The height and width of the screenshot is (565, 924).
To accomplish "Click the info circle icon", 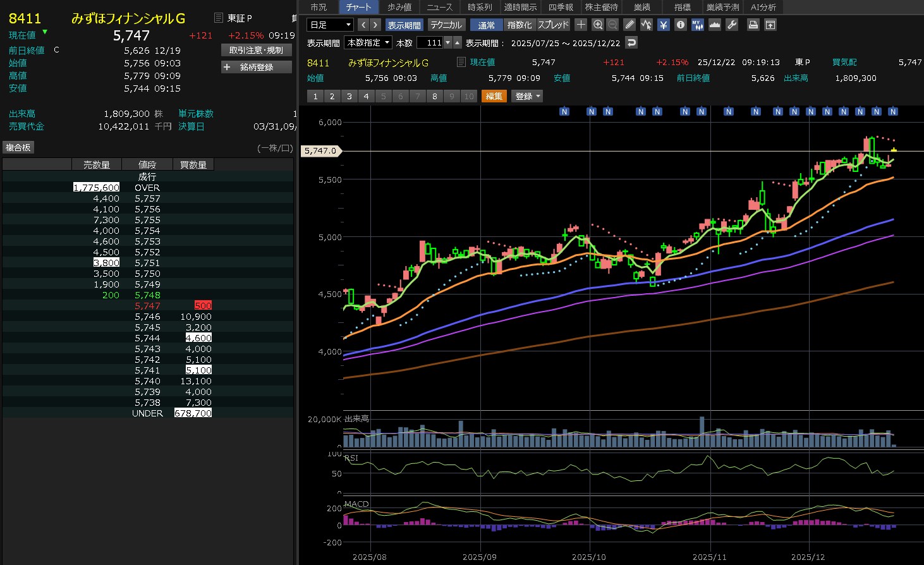I will pyautogui.click(x=680, y=25).
